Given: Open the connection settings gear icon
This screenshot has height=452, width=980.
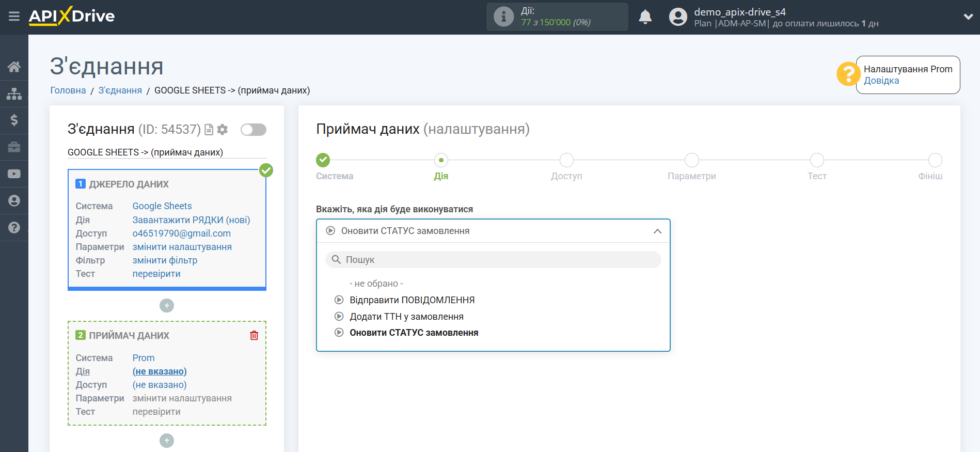Looking at the screenshot, I should [x=223, y=130].
